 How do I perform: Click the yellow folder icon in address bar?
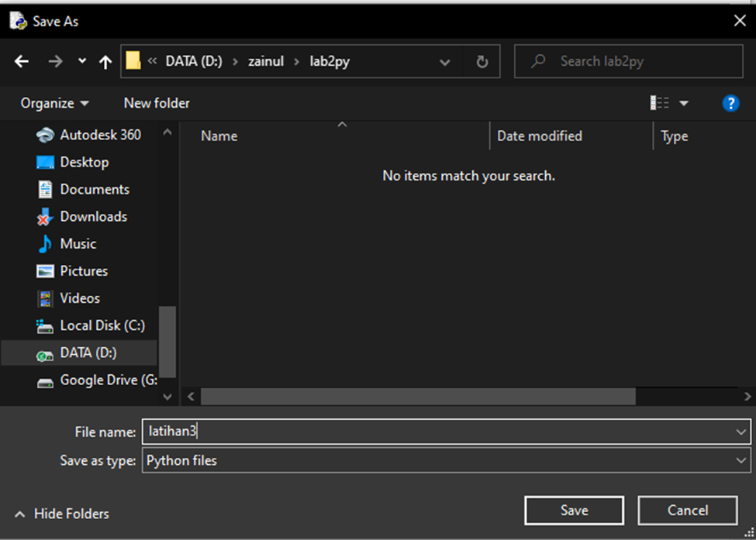pyautogui.click(x=133, y=60)
